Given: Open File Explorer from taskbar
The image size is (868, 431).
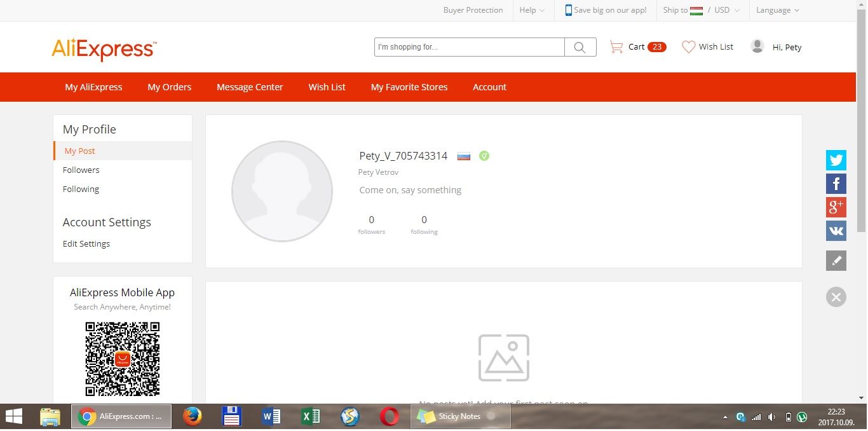Looking at the screenshot, I should [50, 417].
